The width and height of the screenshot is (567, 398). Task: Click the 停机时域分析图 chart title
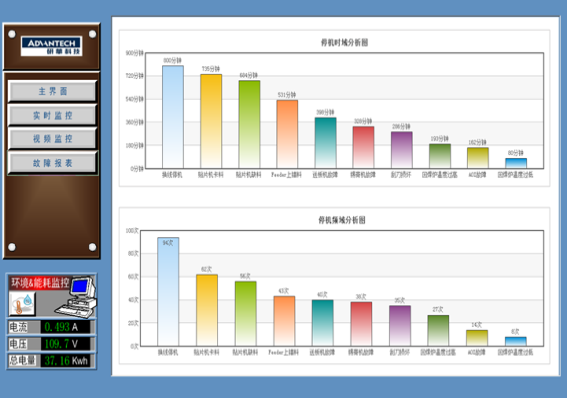[344, 43]
